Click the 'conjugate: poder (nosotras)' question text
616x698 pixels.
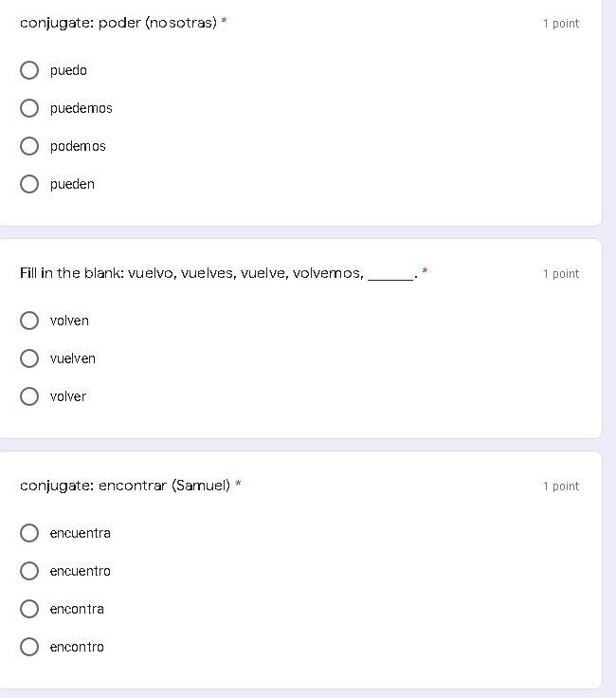pyautogui.click(x=118, y=22)
